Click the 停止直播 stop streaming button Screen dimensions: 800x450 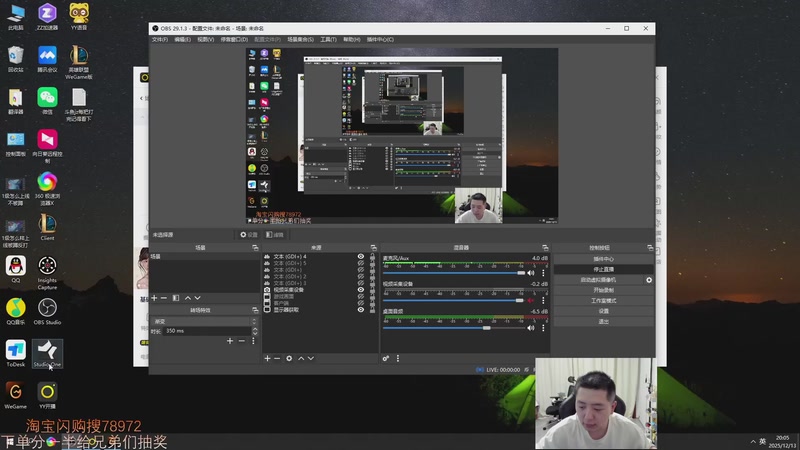coord(604,269)
